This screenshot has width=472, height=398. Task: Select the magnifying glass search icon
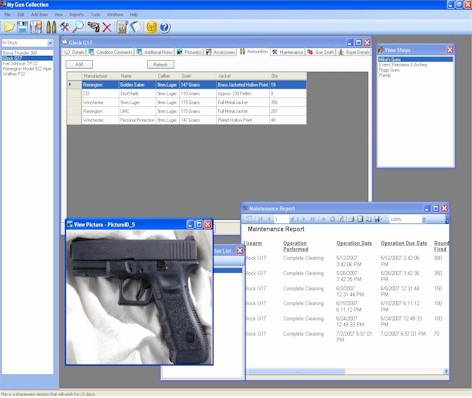78,27
